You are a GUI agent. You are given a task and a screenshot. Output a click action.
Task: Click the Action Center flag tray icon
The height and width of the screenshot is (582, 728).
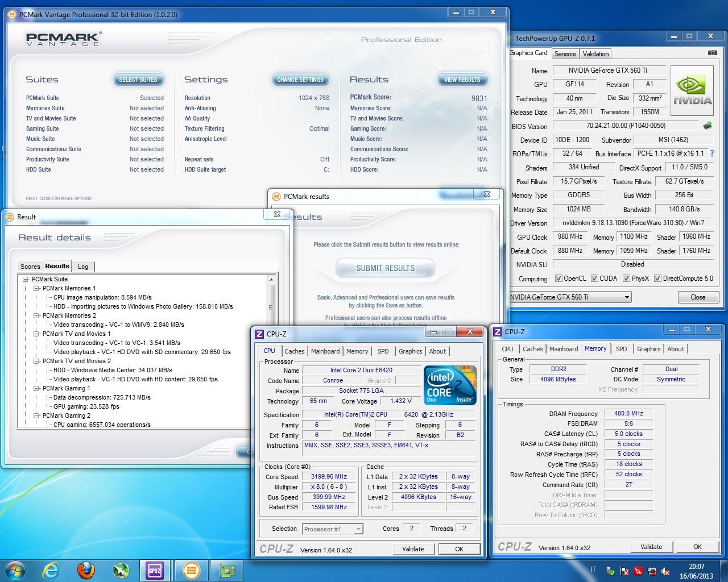[624, 571]
